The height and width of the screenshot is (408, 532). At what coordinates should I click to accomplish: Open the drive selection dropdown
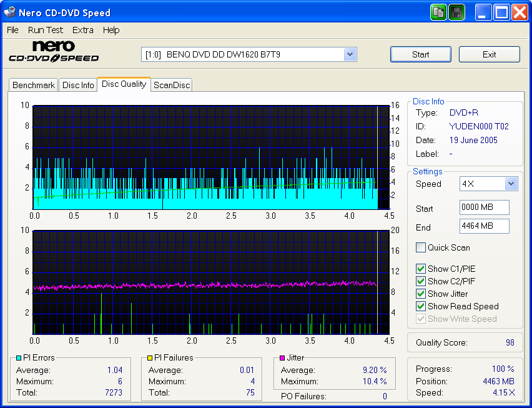point(350,54)
